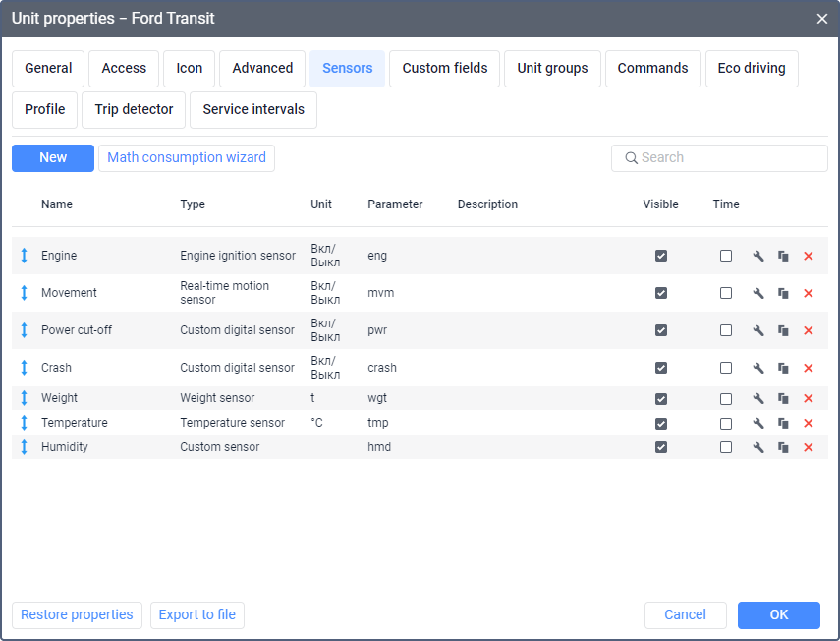The image size is (840, 641).
Task: Open the Eco driving tab
Action: (752, 69)
